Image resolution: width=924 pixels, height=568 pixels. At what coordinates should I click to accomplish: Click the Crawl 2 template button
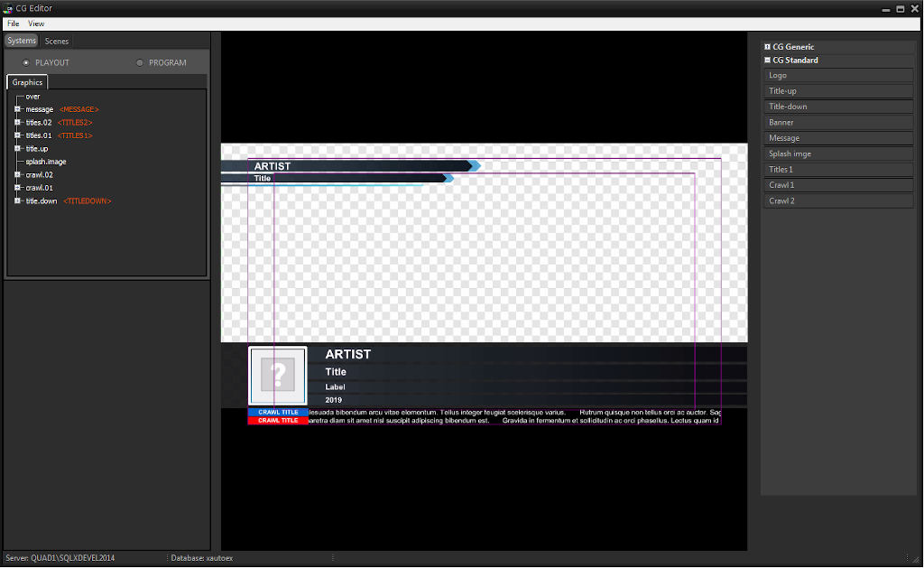(838, 200)
